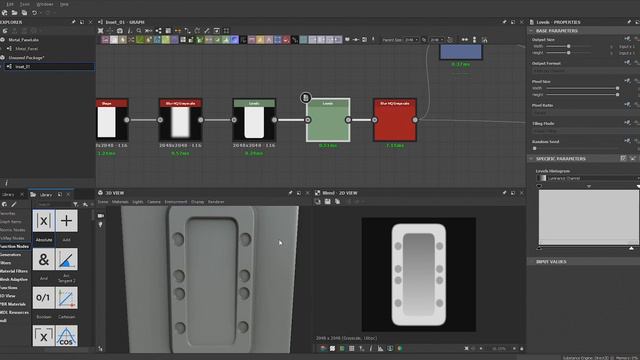Click the histogram icon in 2D view bottom bar
Screen dimensions: 640x360
380,349
